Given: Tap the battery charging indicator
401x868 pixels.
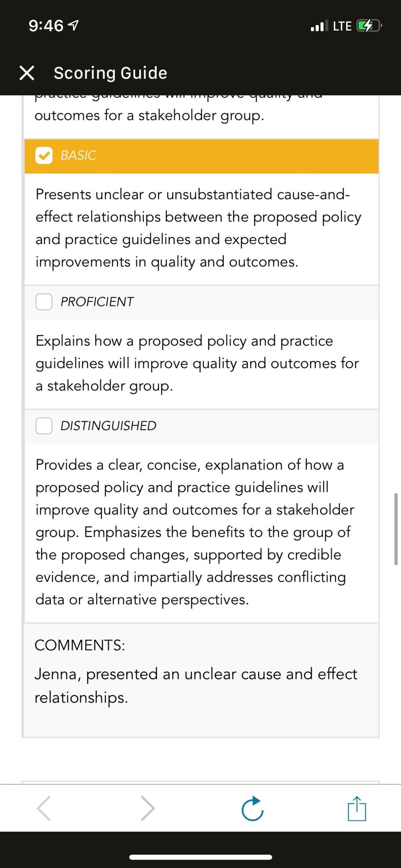Looking at the screenshot, I should [369, 26].
